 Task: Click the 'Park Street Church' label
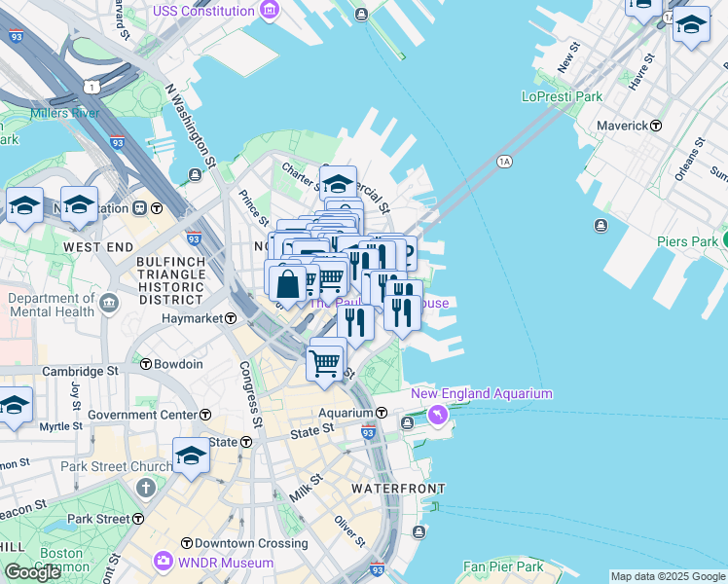(116, 466)
